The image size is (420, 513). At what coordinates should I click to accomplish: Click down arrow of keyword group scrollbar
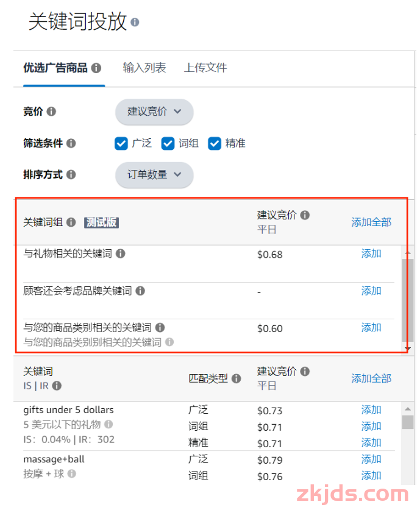click(x=408, y=348)
